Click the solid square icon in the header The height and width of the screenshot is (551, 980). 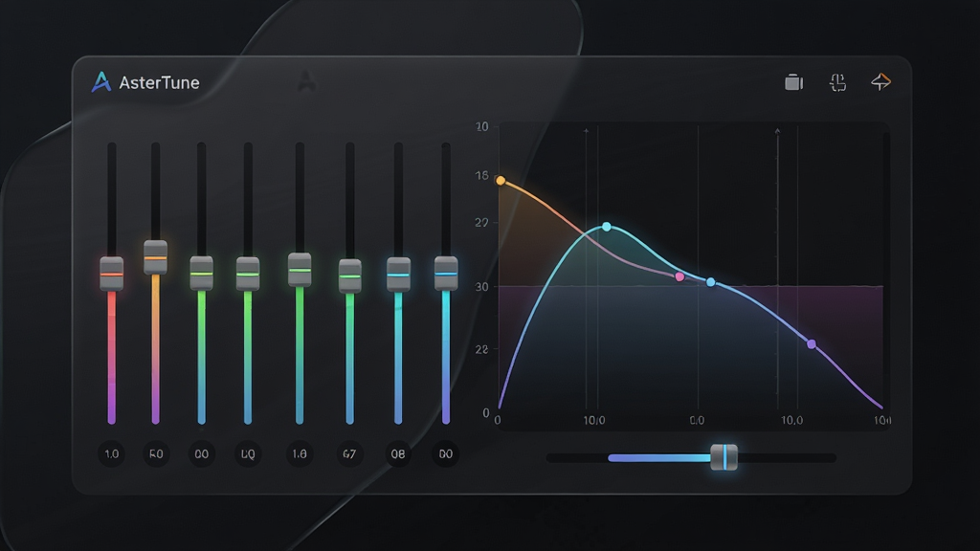(x=793, y=82)
